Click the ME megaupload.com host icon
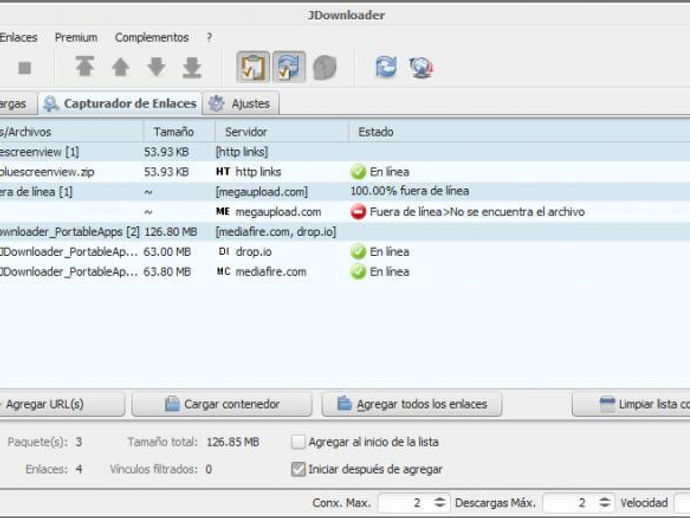690x518 pixels. tap(223, 211)
